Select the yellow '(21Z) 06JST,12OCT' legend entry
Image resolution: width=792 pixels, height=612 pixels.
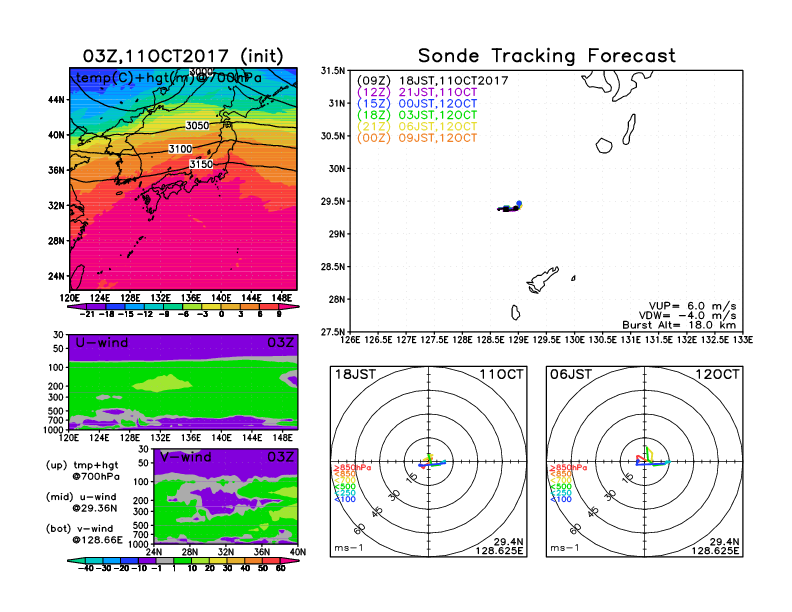(x=417, y=127)
